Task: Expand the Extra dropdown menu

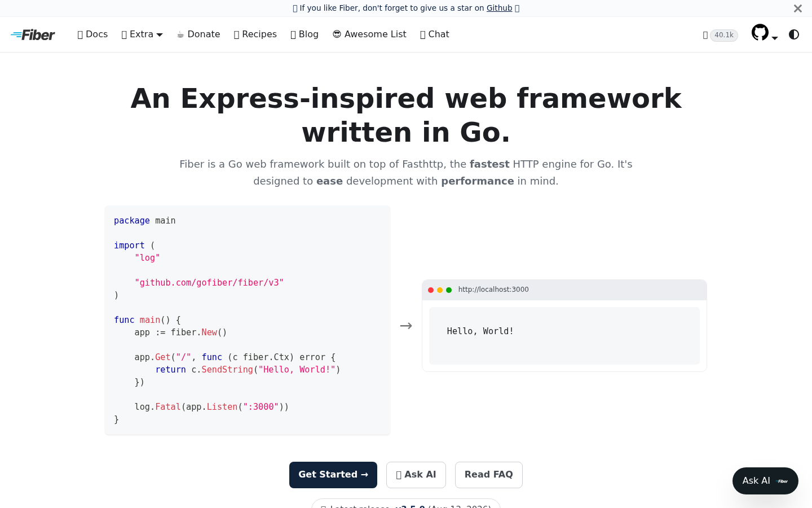Action: (x=142, y=34)
